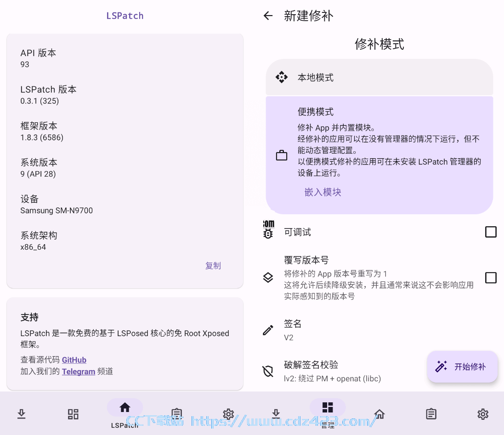Open the 破解签名校验 lv2 option
The width and height of the screenshot is (504, 435).
click(342, 371)
